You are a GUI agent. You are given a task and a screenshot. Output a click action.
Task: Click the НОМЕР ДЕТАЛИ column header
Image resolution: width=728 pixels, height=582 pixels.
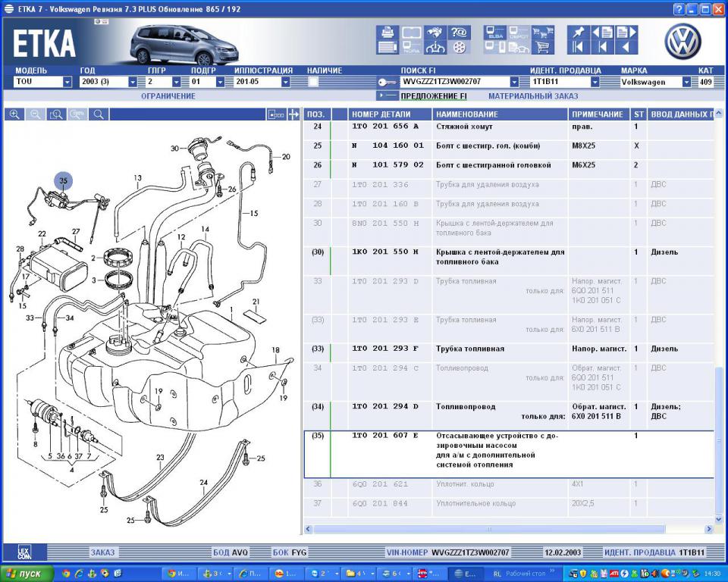coord(390,114)
